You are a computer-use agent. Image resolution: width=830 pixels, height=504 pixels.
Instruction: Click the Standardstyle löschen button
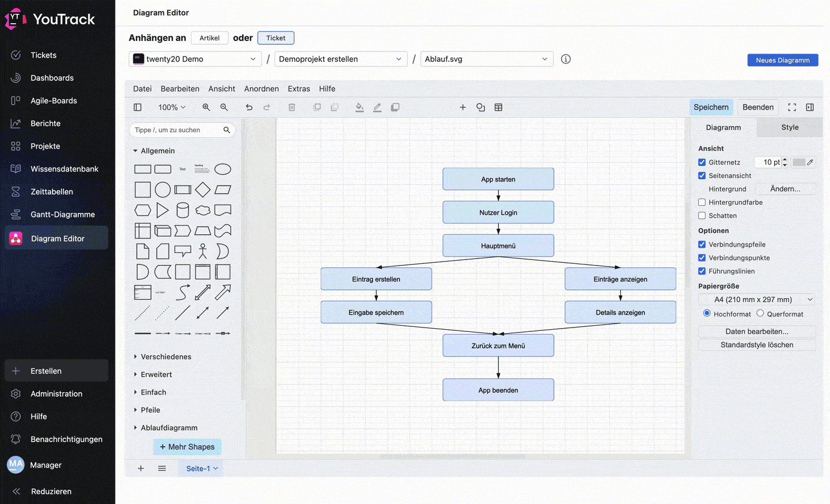tap(757, 345)
